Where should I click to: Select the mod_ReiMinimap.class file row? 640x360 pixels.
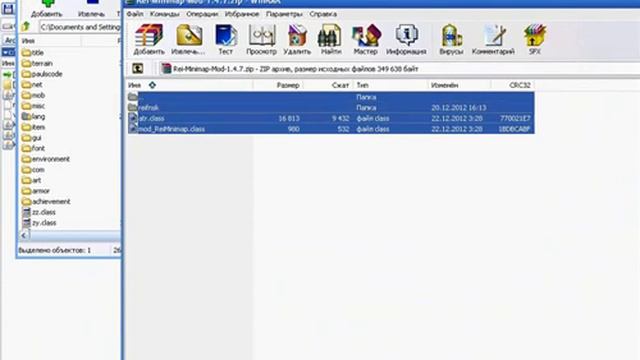(x=331, y=129)
